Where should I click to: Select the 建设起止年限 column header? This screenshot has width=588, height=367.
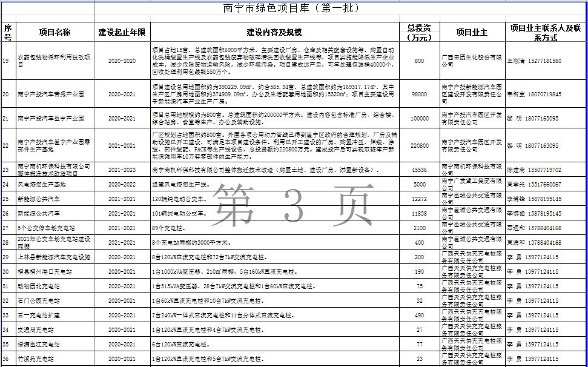click(122, 32)
